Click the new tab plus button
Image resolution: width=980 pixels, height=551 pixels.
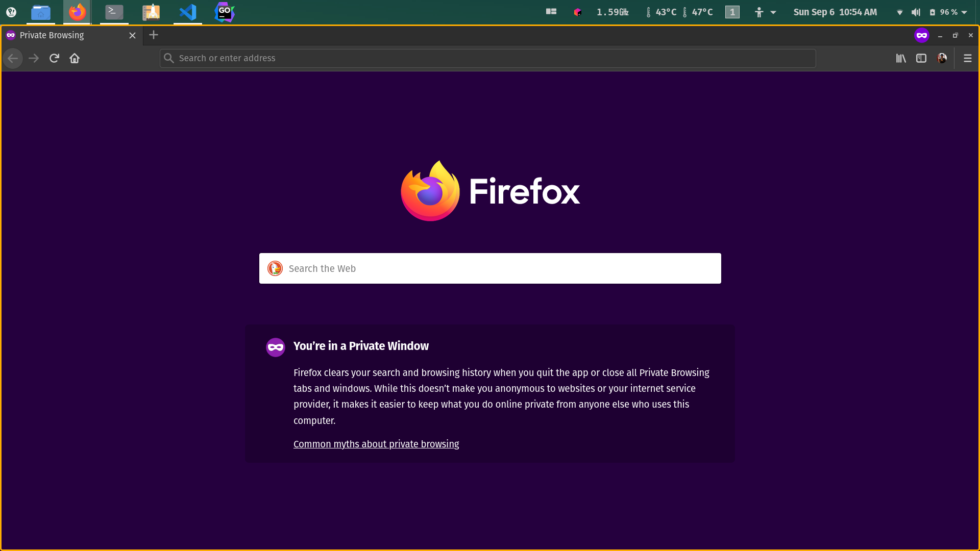(154, 35)
